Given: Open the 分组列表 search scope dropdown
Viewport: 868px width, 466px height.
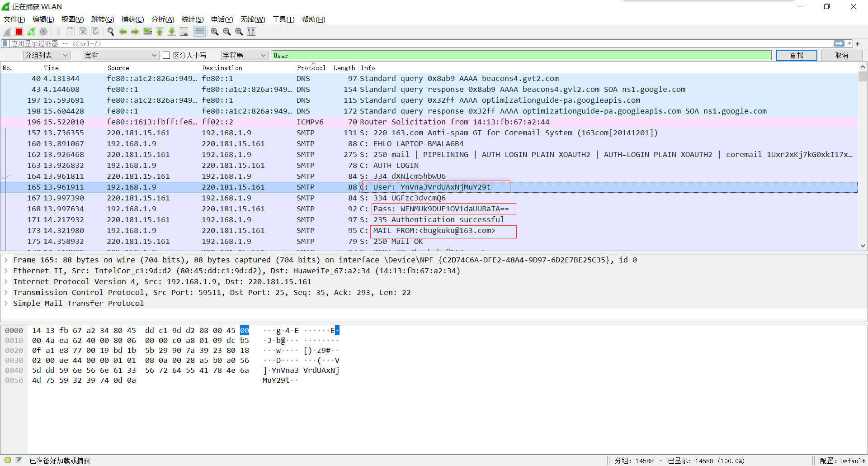Looking at the screenshot, I should click(x=47, y=55).
